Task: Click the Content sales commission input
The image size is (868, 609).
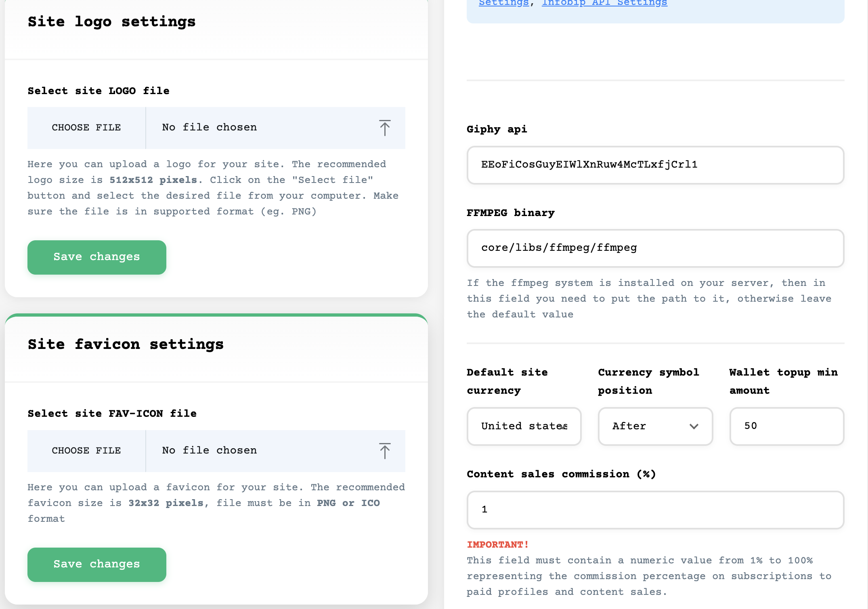Action: pos(655,510)
